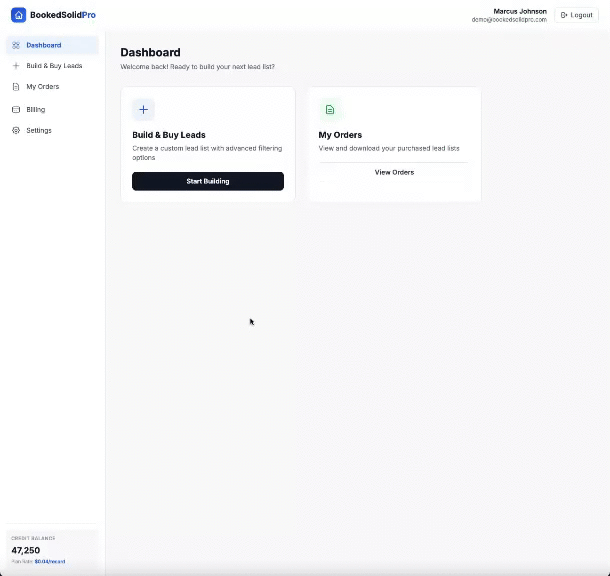Click the BookedSolidPro brand name
Viewport: 610px width, 576px height.
tap(63, 15)
